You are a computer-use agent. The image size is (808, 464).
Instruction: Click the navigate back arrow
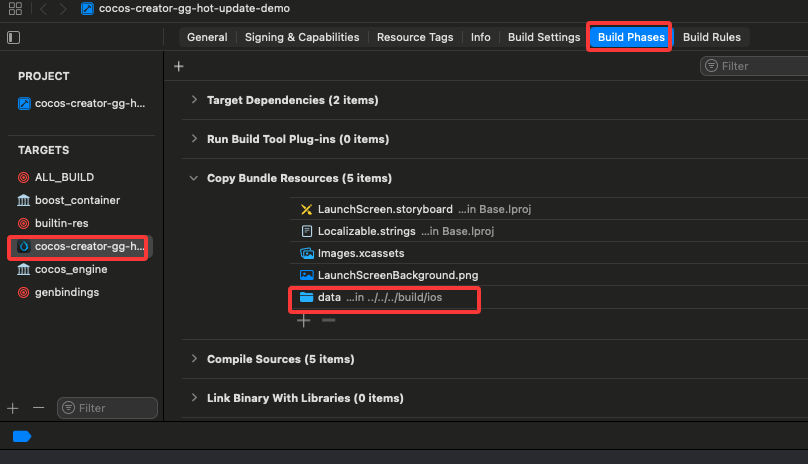(44, 9)
